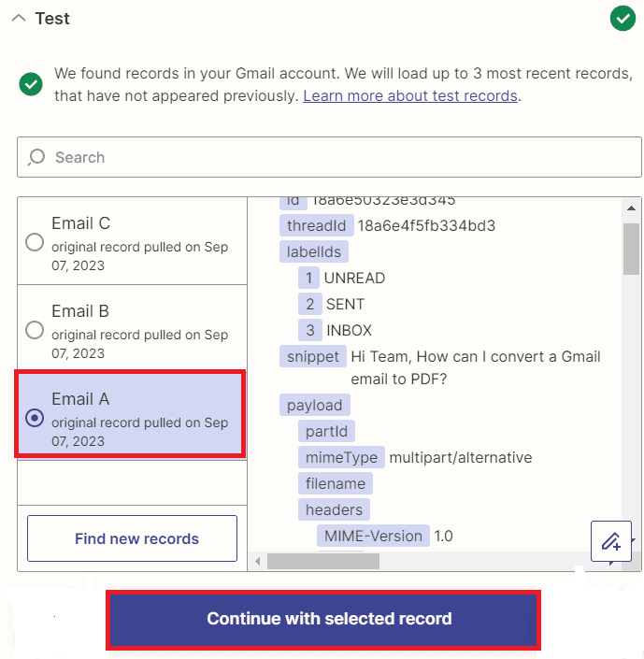Click the vertical scrollbar thumb in record details
Viewport: 644px width, 659px height.
[632, 249]
